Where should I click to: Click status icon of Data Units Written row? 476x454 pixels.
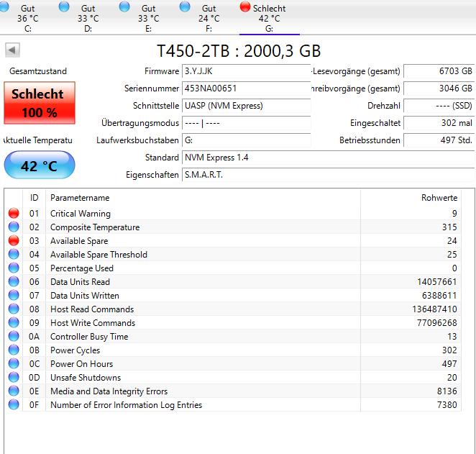pos(14,295)
